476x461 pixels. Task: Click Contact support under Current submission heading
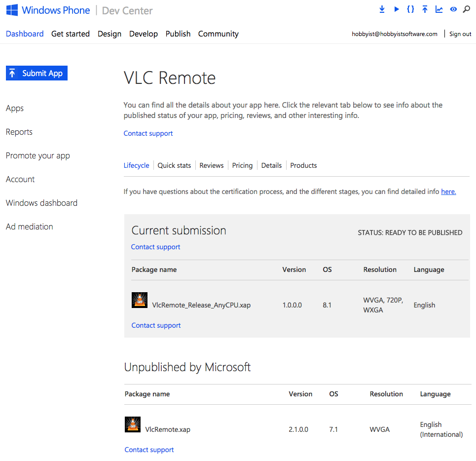click(155, 247)
